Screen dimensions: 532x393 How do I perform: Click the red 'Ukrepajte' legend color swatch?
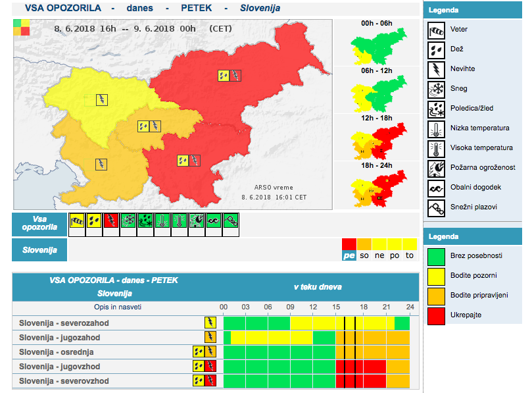(437, 315)
